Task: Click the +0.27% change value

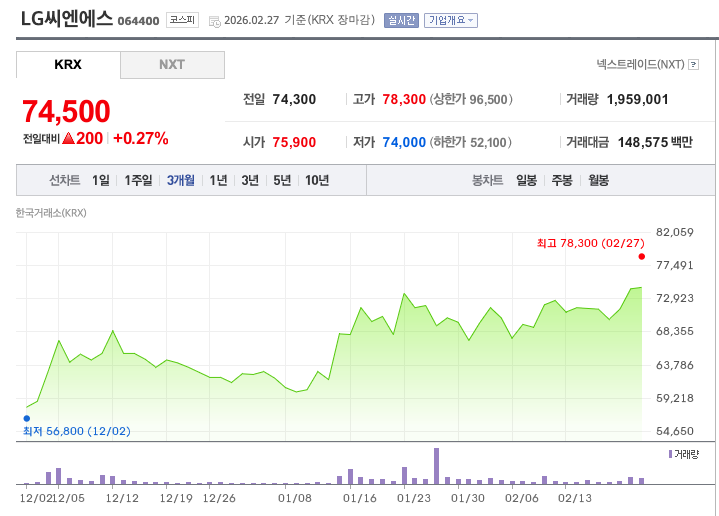Action: coord(141,138)
